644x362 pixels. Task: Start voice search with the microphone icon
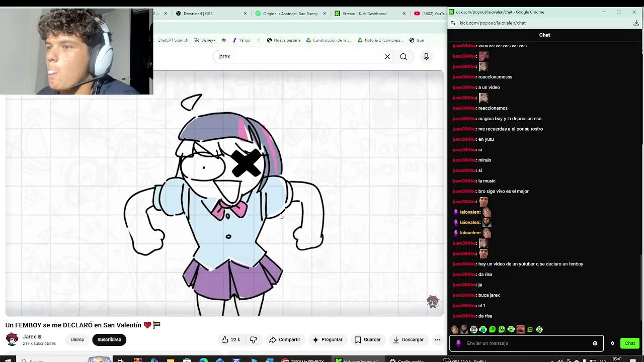click(426, 57)
